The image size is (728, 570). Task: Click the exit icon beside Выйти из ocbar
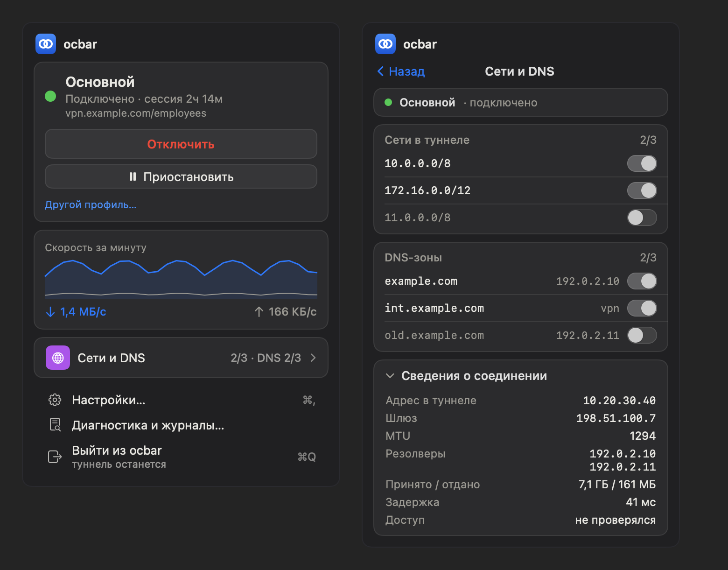coord(55,457)
